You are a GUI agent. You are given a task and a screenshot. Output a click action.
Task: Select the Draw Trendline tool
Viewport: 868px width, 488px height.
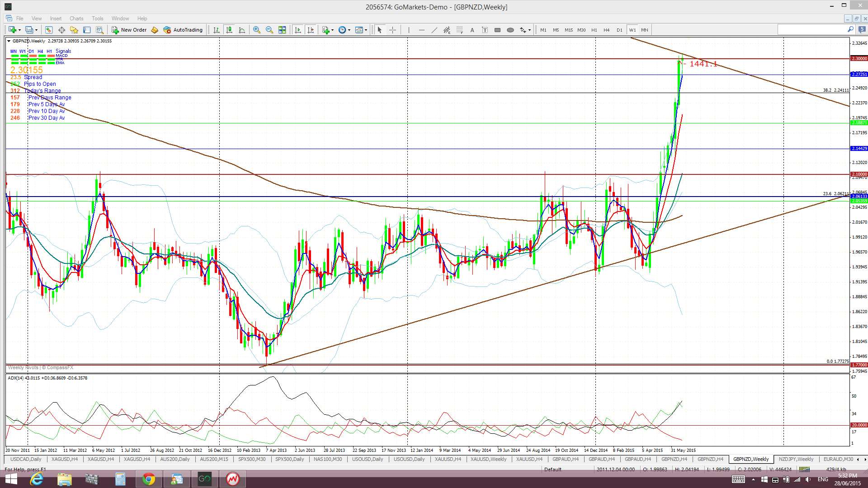tap(434, 30)
